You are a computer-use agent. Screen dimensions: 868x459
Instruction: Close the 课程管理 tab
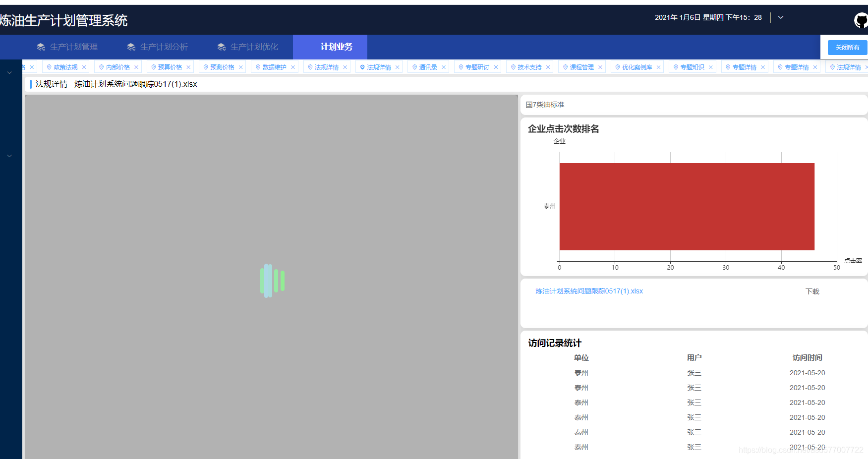(x=600, y=67)
